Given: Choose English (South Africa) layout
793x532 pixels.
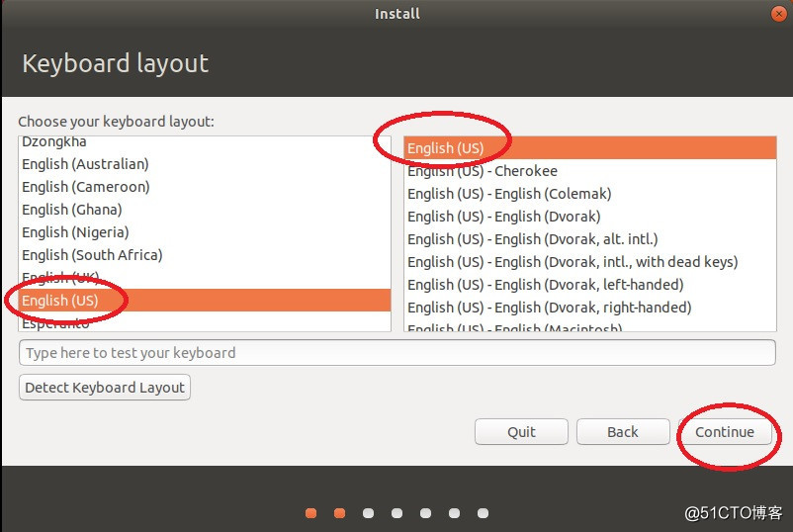Looking at the screenshot, I should tap(205, 255).
